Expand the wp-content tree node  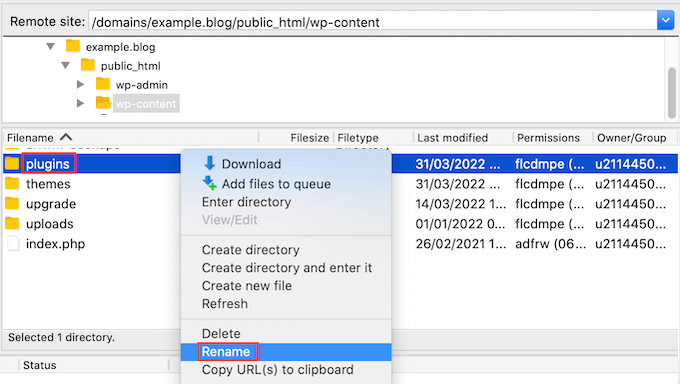[x=80, y=103]
